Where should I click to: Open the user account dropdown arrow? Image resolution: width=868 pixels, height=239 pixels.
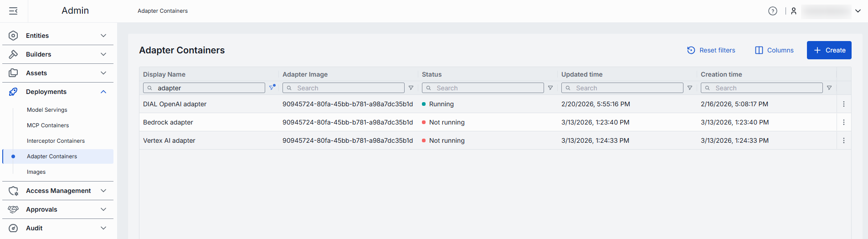pos(858,11)
